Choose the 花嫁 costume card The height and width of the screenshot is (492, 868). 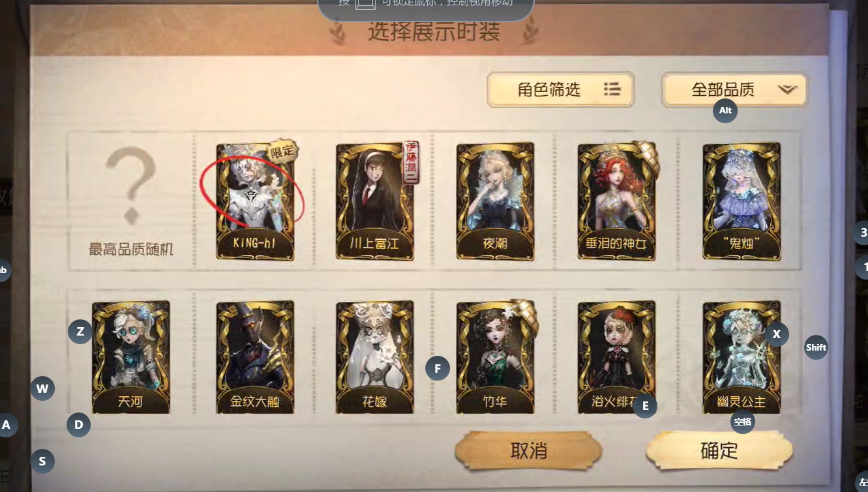click(x=375, y=357)
